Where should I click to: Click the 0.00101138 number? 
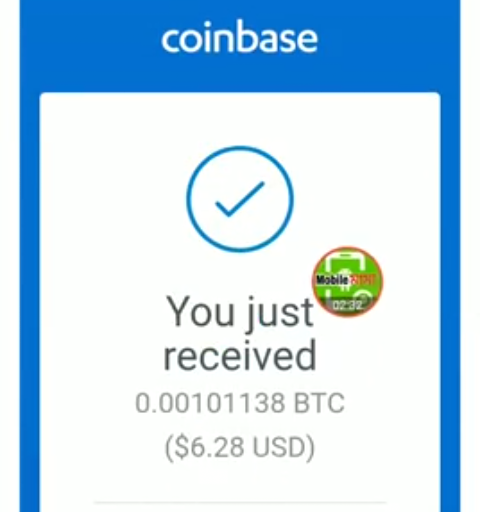[x=210, y=403]
